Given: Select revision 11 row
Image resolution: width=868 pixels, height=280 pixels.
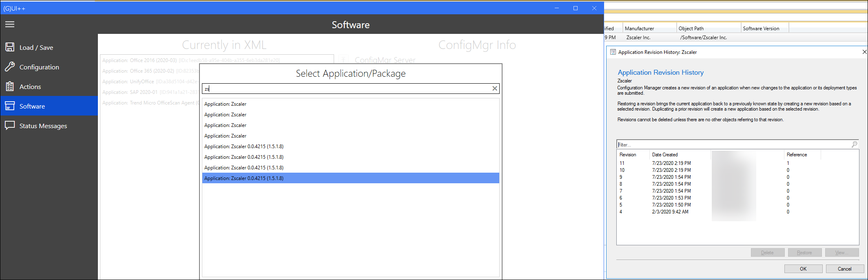Looking at the screenshot, I should click(737, 163).
